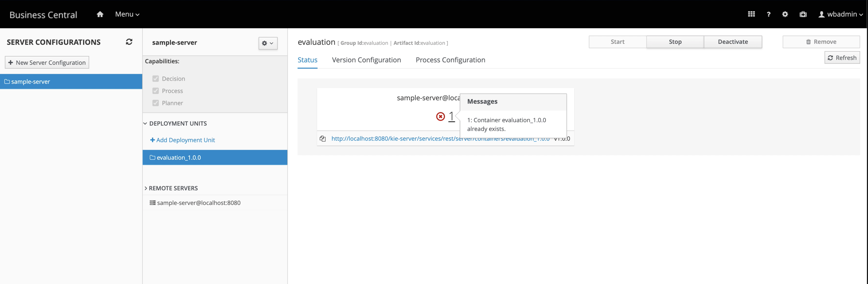868x284 pixels.
Task: Refresh the Server Configurations list icon
Action: pyautogui.click(x=129, y=42)
